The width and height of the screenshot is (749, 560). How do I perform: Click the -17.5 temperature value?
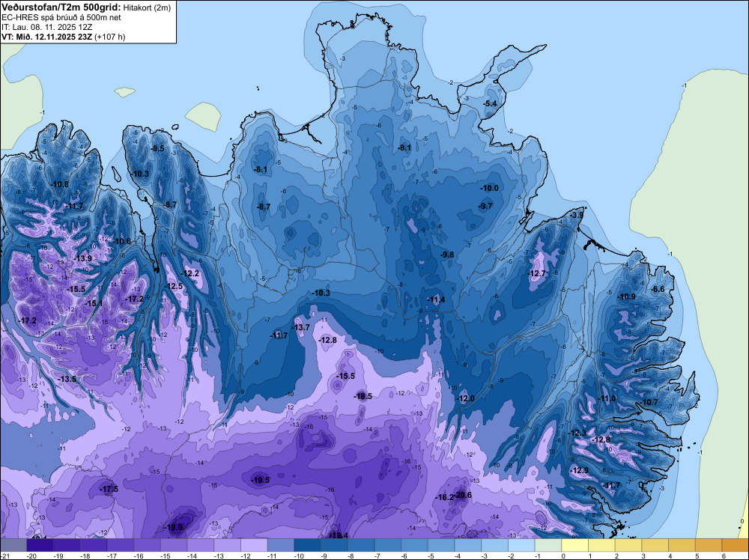[109, 489]
